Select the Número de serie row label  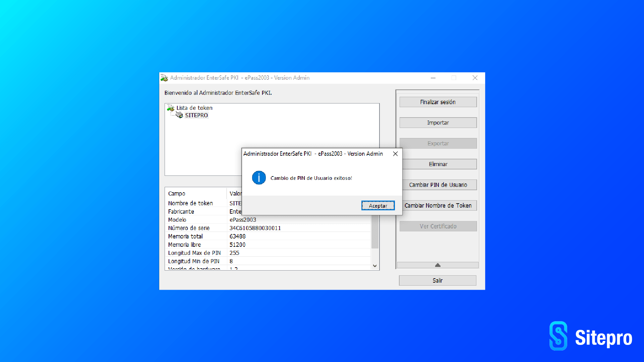[x=189, y=228]
